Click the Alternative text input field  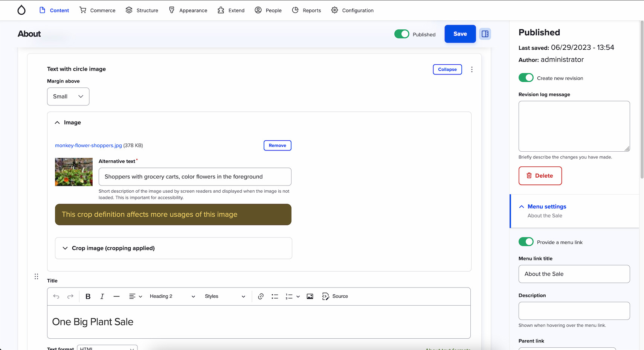(x=195, y=177)
